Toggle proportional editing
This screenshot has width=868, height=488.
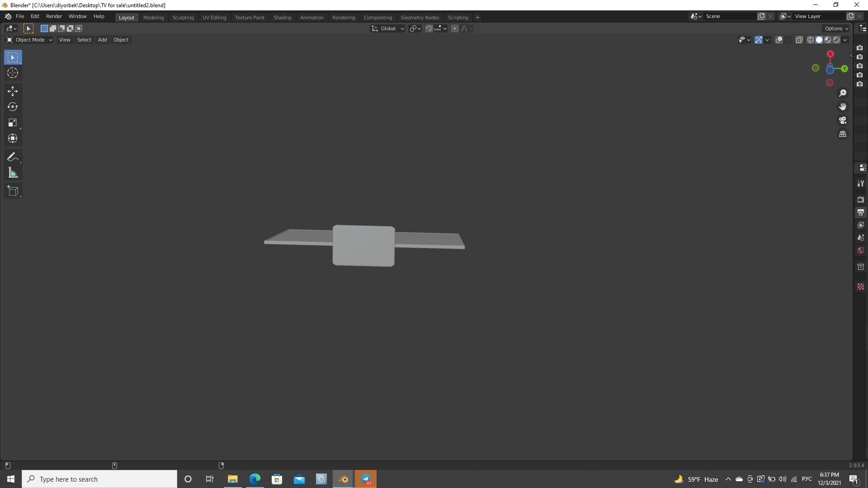point(455,28)
